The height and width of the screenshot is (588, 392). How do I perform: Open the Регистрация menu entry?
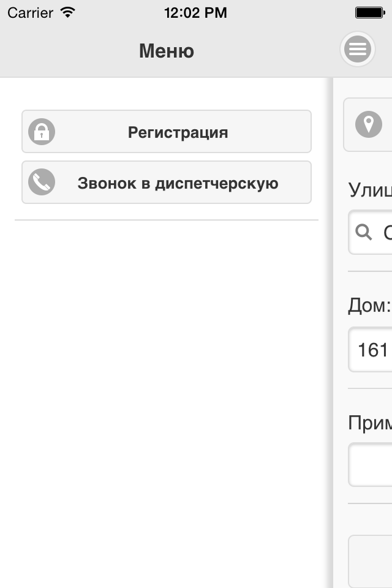coord(167,132)
